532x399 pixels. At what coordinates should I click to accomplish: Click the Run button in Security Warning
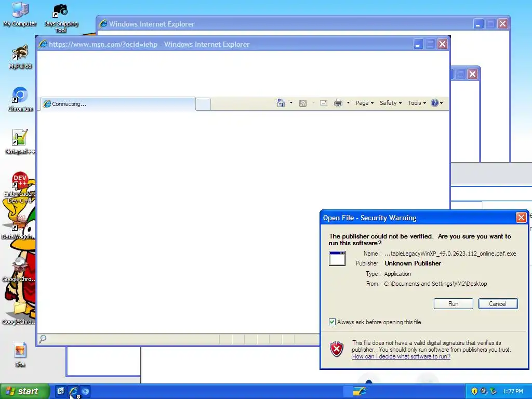click(x=453, y=303)
